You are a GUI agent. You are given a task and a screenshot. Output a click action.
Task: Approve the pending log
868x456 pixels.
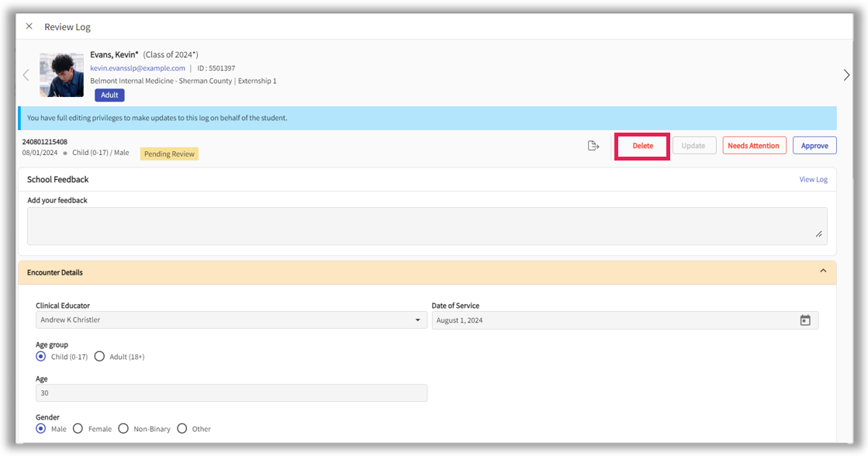click(x=814, y=146)
